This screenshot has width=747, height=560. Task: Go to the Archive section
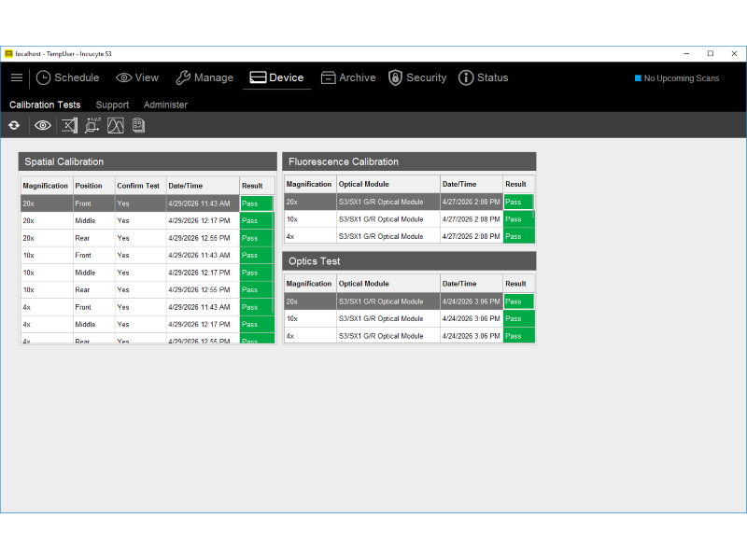point(348,77)
